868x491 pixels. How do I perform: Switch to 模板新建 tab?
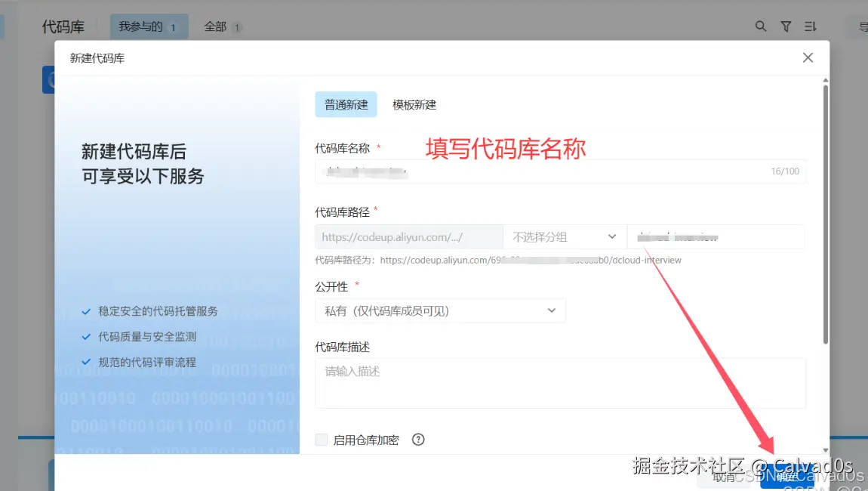click(x=414, y=105)
